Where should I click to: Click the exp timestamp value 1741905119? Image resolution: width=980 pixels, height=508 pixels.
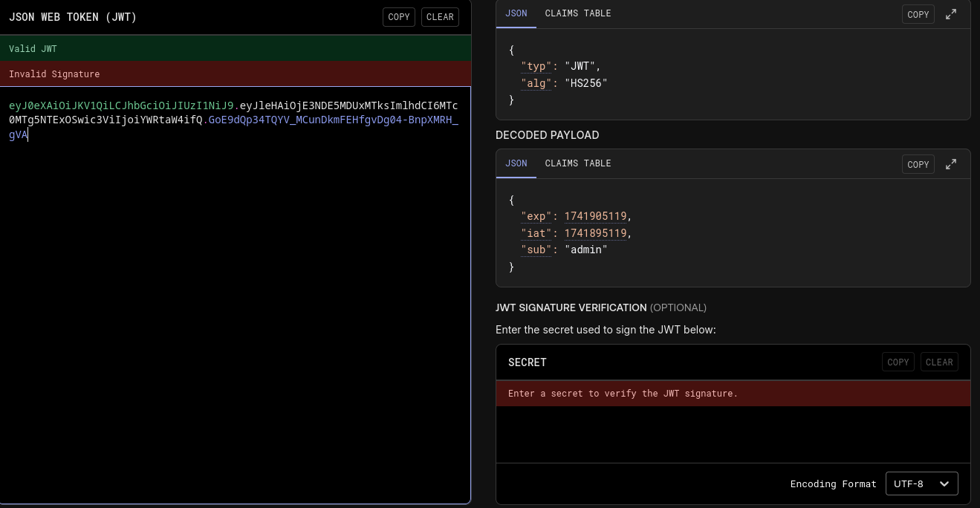[595, 216]
